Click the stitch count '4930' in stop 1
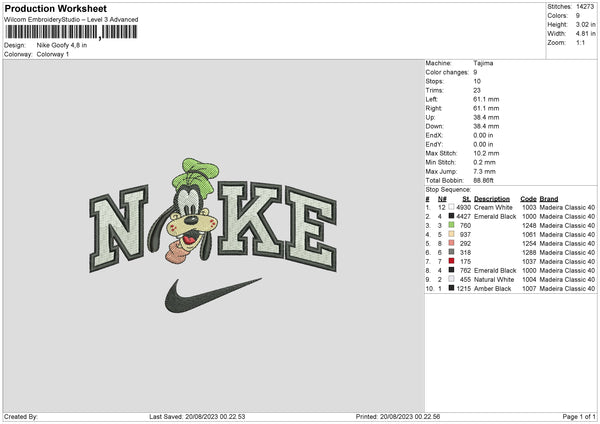This screenshot has width=600, height=424. (463, 207)
